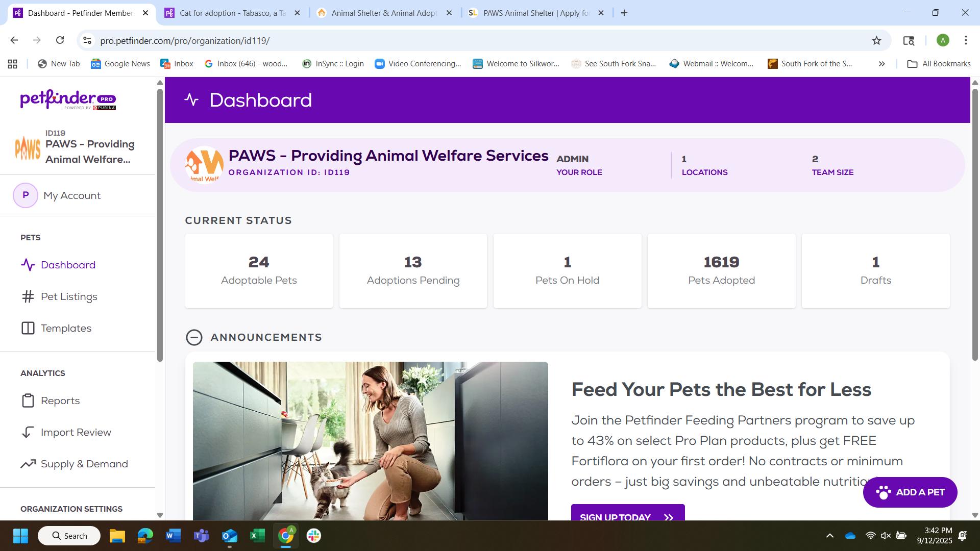
Task: Open the Chrome three-dot menu
Action: [966, 40]
